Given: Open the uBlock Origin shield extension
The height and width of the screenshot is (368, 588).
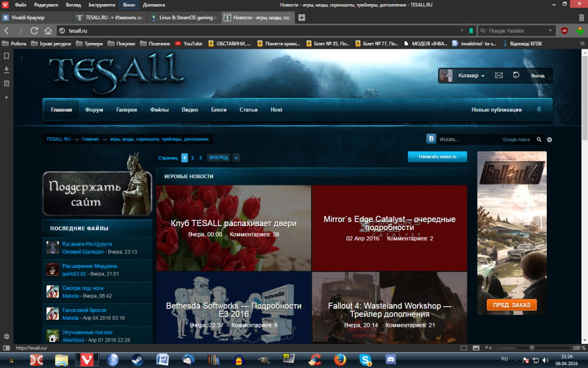Looking at the screenshot, I should point(564,31).
